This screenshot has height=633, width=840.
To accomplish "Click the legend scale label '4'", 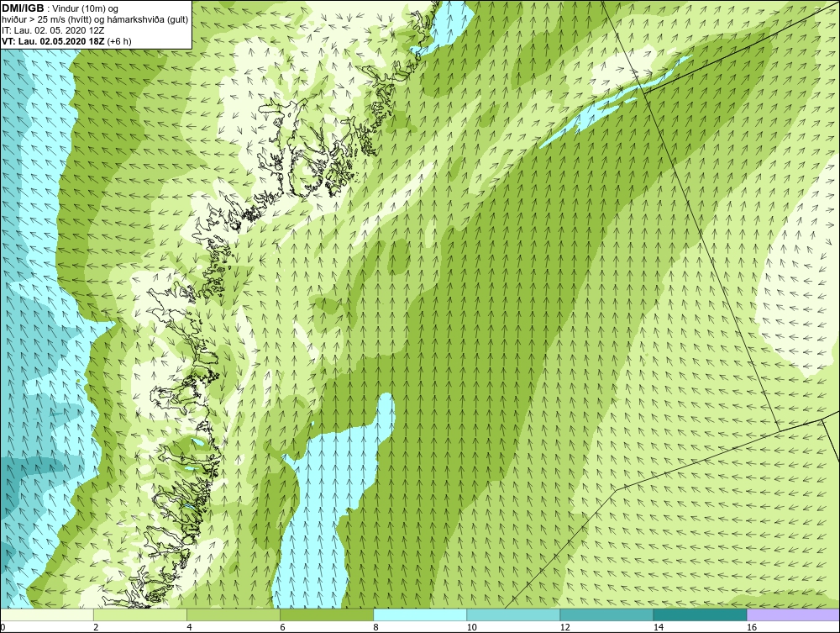I will (190, 627).
